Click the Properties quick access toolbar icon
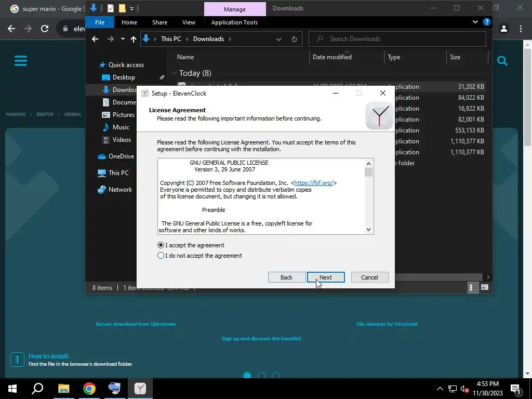The image size is (532, 399). point(111,8)
